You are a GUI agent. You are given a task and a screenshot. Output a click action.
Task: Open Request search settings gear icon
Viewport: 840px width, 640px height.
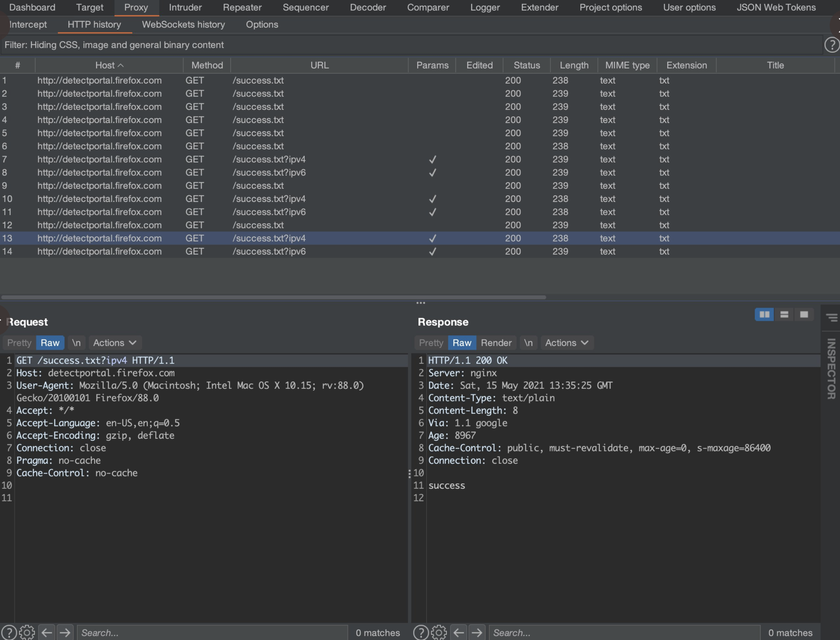27,632
